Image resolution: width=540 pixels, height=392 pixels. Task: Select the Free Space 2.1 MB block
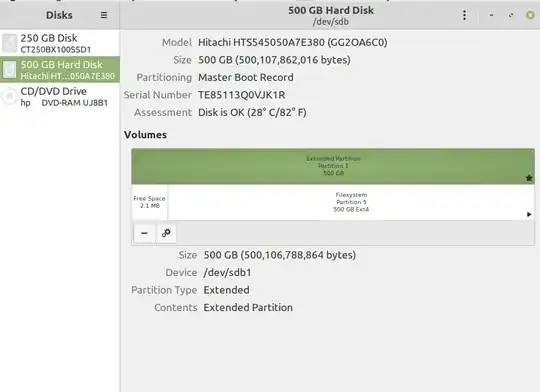click(149, 202)
